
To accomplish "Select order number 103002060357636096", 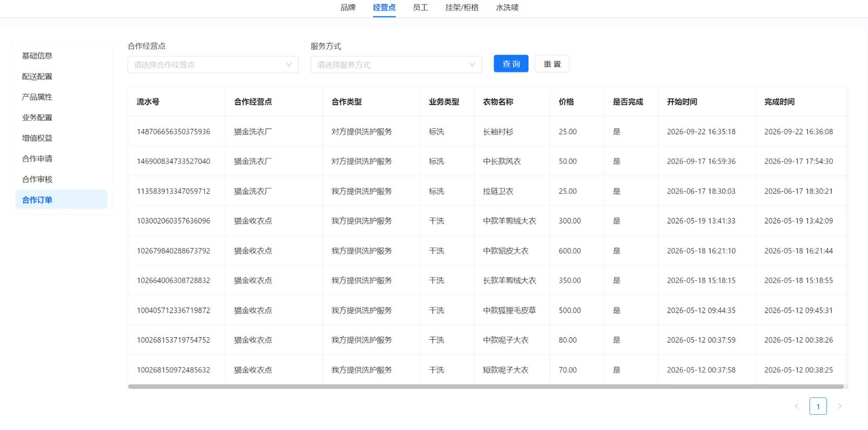I will point(174,221).
